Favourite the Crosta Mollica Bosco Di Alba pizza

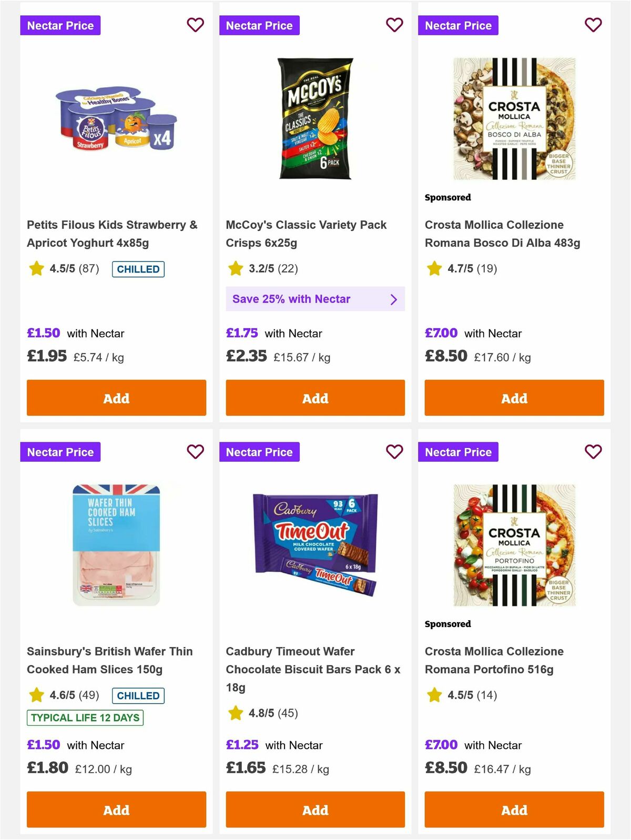592,25
